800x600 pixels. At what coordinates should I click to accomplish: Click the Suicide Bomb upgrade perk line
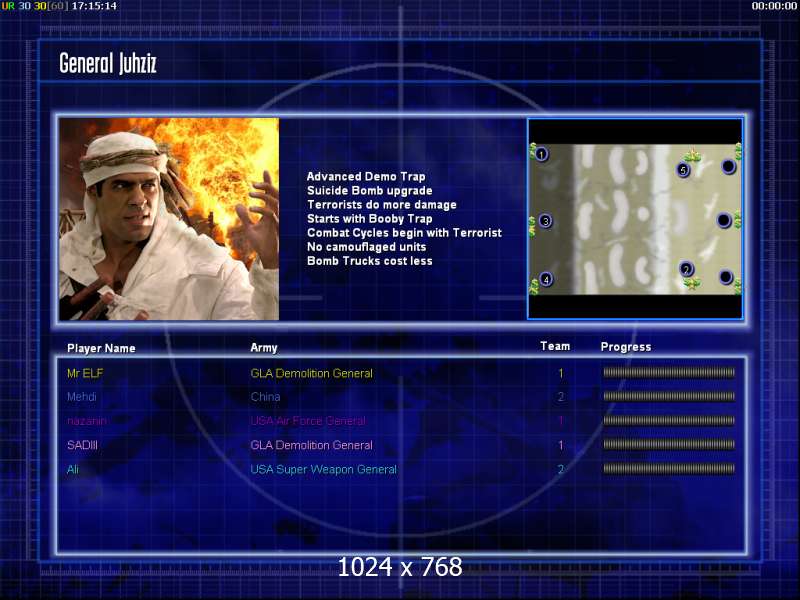369,191
